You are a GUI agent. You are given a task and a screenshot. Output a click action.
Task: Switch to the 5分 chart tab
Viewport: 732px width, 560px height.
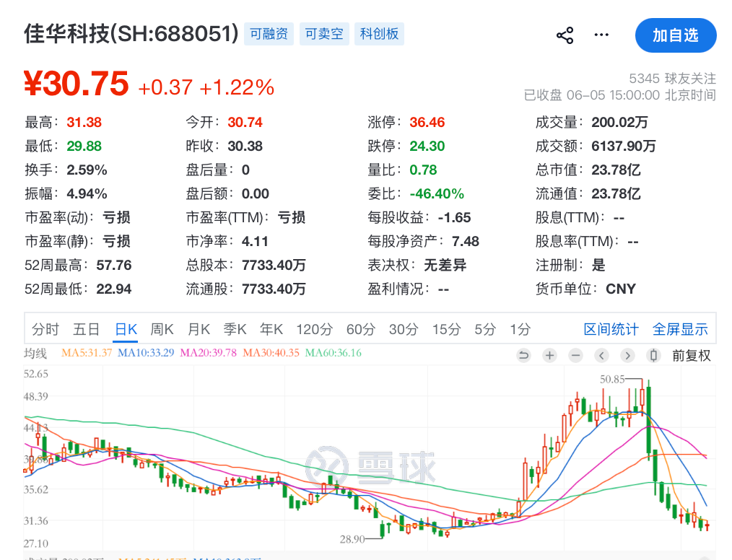click(485, 330)
